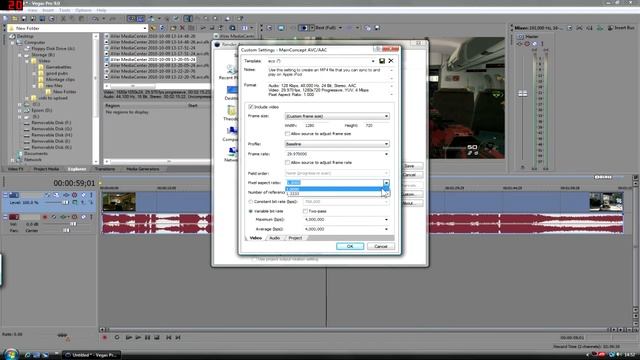
Task: Click the Stop button in the transport bar
Action: (157, 338)
